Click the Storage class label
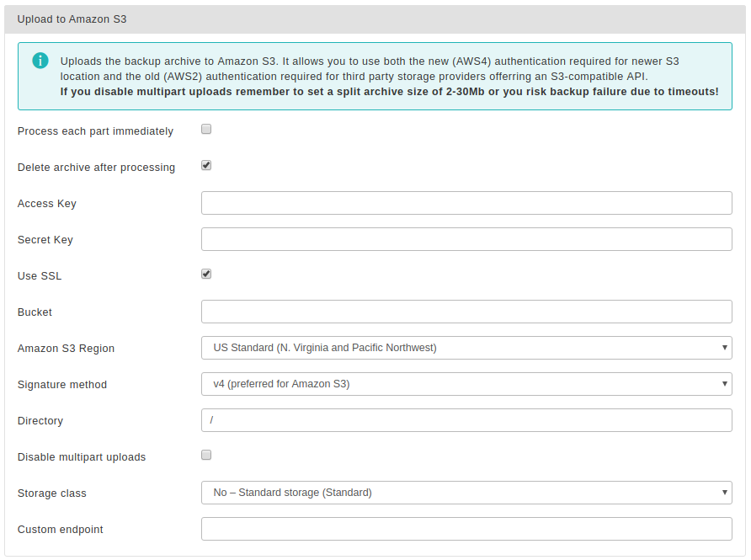This screenshot has height=560, width=751. tap(52, 493)
